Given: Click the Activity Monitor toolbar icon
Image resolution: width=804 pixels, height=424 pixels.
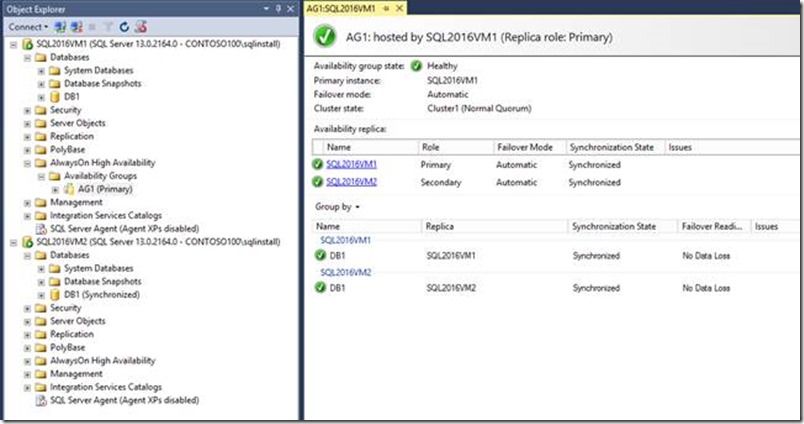Looking at the screenshot, I should click(141, 27).
